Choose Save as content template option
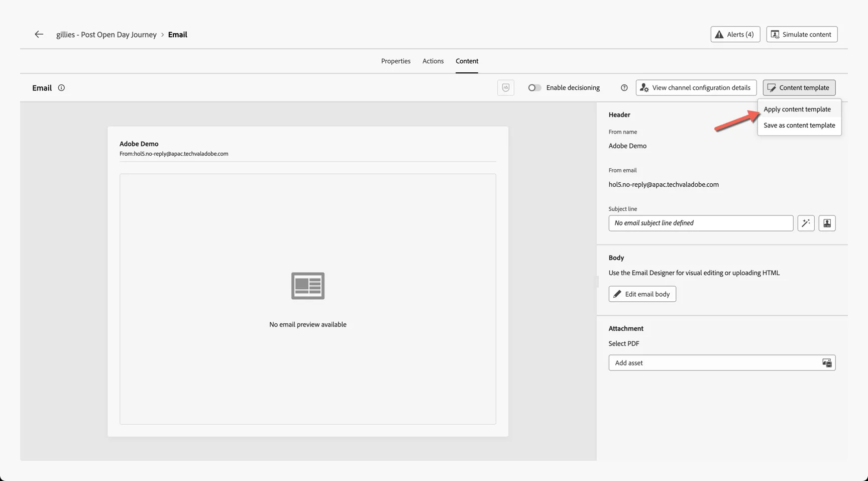 (x=799, y=126)
